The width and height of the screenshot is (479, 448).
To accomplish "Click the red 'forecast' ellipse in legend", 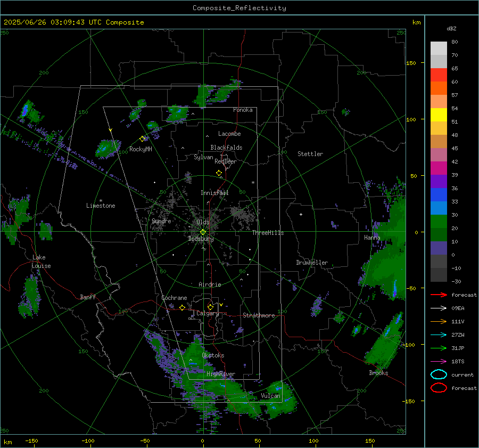I will point(439,388).
